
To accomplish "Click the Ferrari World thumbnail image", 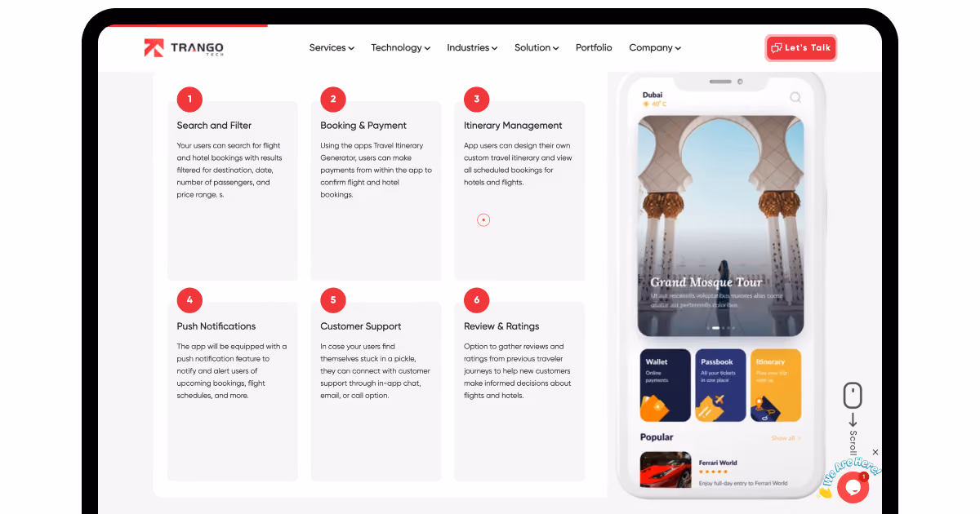I will [x=666, y=471].
